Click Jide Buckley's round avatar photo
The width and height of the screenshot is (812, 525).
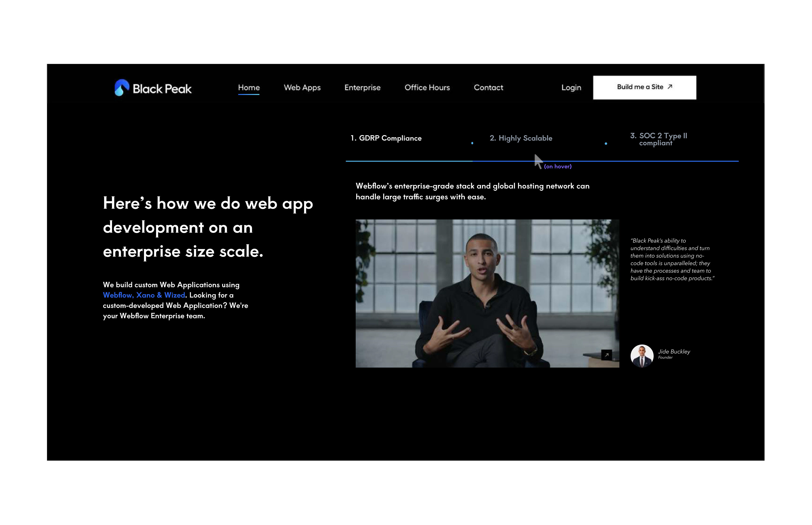point(642,356)
